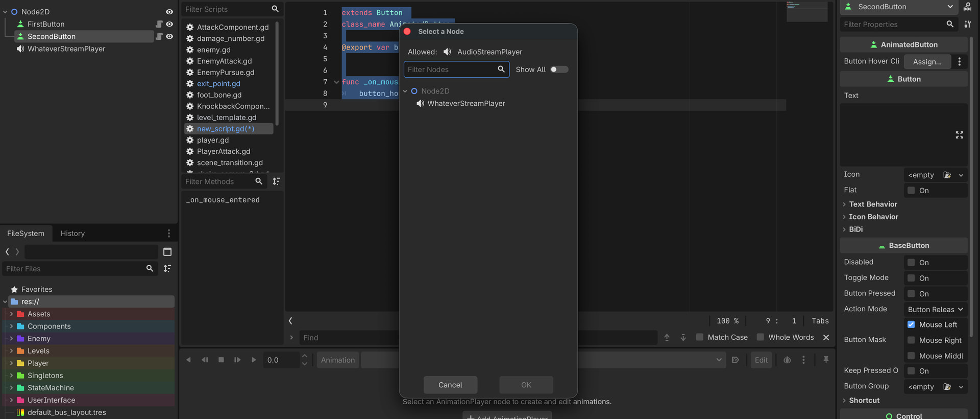The width and height of the screenshot is (980, 419).
Task: Select the FileSystem tab
Action: (26, 234)
